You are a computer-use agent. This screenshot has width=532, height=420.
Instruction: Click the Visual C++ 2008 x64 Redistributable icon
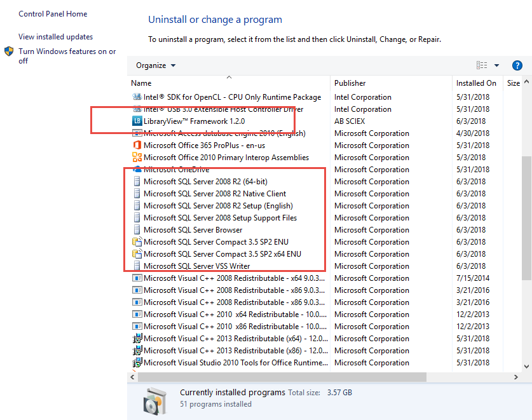(137, 278)
